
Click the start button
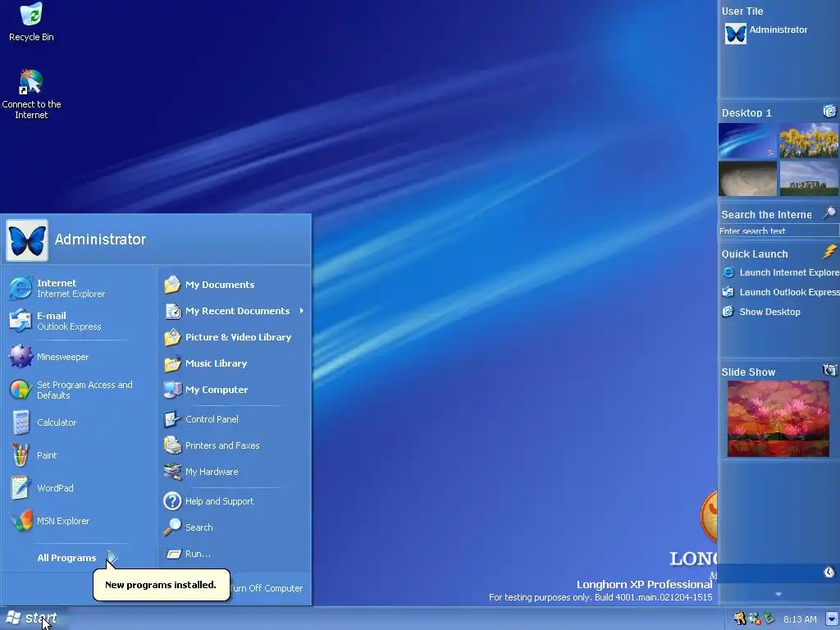pyautogui.click(x=32, y=619)
